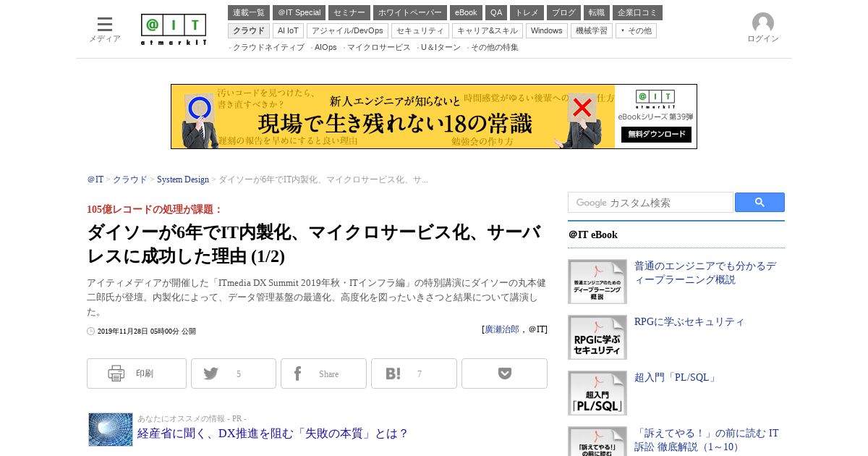This screenshot has width=868, height=456.
Task: Open その他の特集 link
Action: click(x=495, y=47)
